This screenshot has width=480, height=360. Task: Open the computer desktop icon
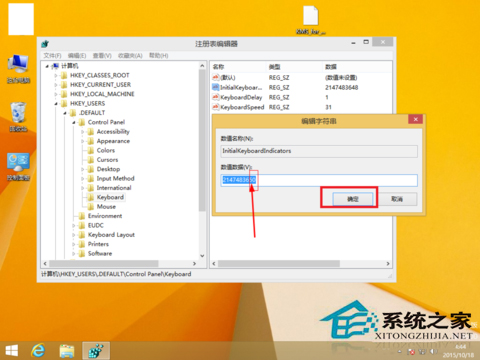coord(18,69)
